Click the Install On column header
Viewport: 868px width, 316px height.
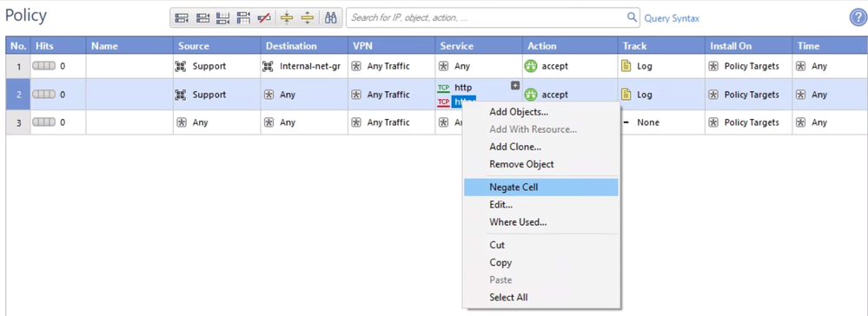click(749, 46)
